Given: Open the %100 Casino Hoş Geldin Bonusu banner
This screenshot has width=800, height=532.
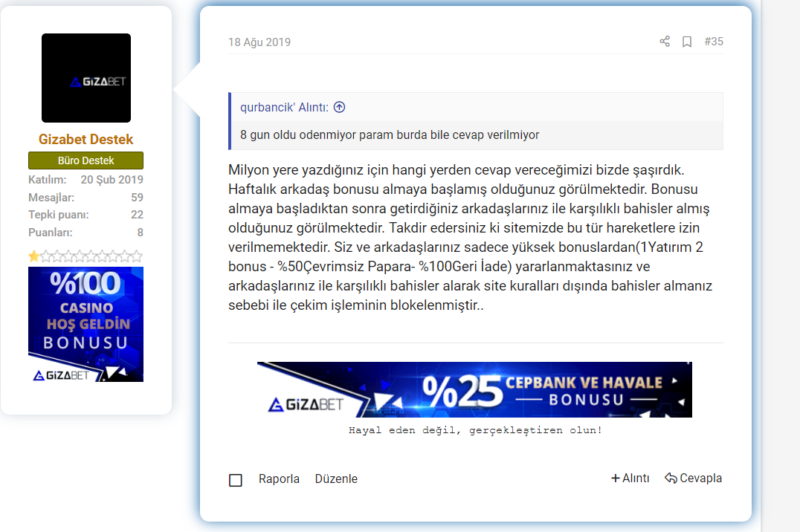Looking at the screenshot, I should tap(86, 325).
